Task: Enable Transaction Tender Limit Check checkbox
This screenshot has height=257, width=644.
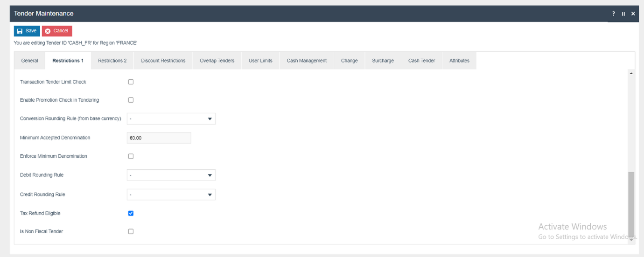Action: (131, 82)
